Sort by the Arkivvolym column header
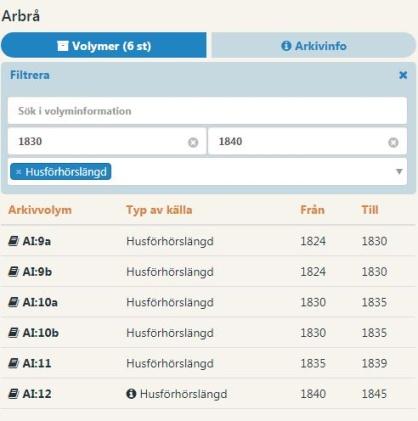Image resolution: width=418 pixels, height=421 pixels. pos(40,210)
